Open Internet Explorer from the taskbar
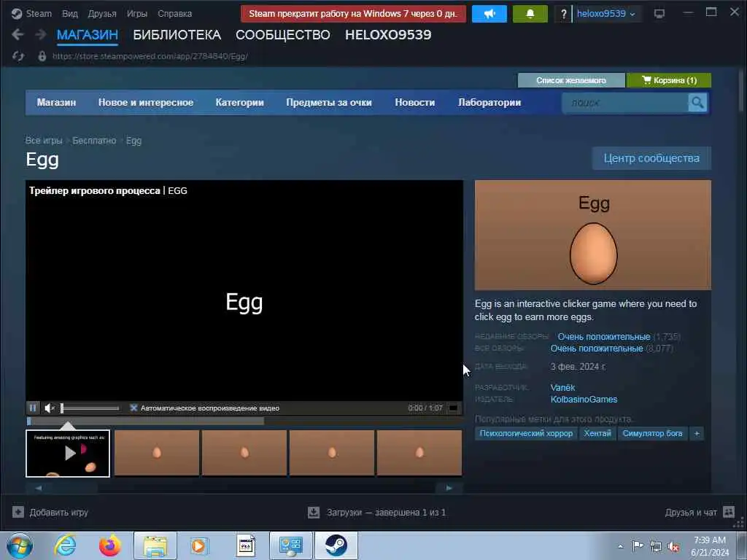This screenshot has height=560, width=747. [65, 545]
